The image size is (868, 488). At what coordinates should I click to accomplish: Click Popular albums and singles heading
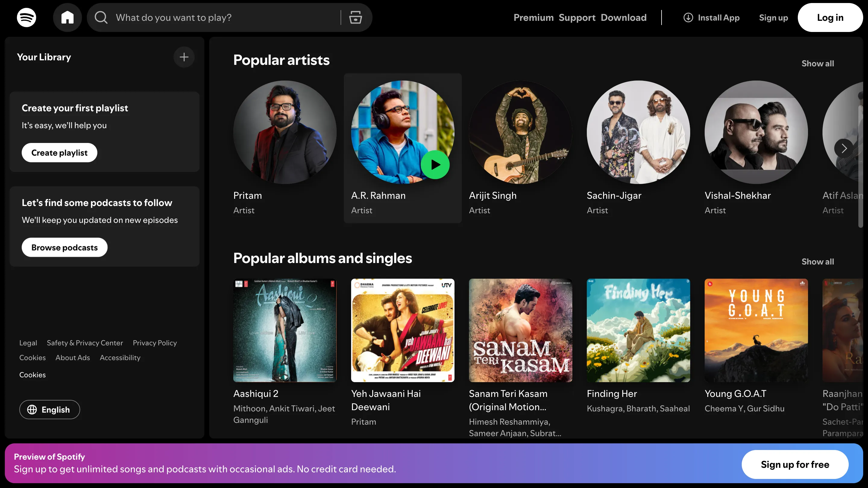tap(322, 258)
